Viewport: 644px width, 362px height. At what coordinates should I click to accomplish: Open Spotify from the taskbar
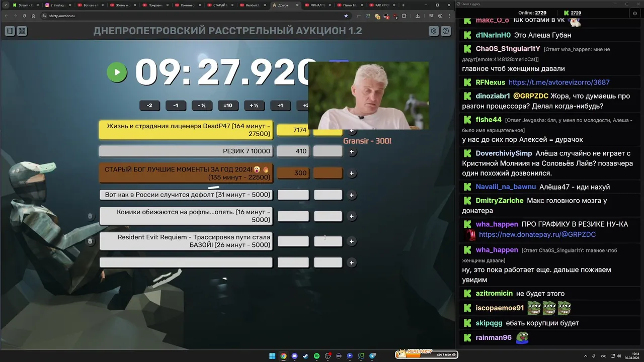(x=316, y=356)
